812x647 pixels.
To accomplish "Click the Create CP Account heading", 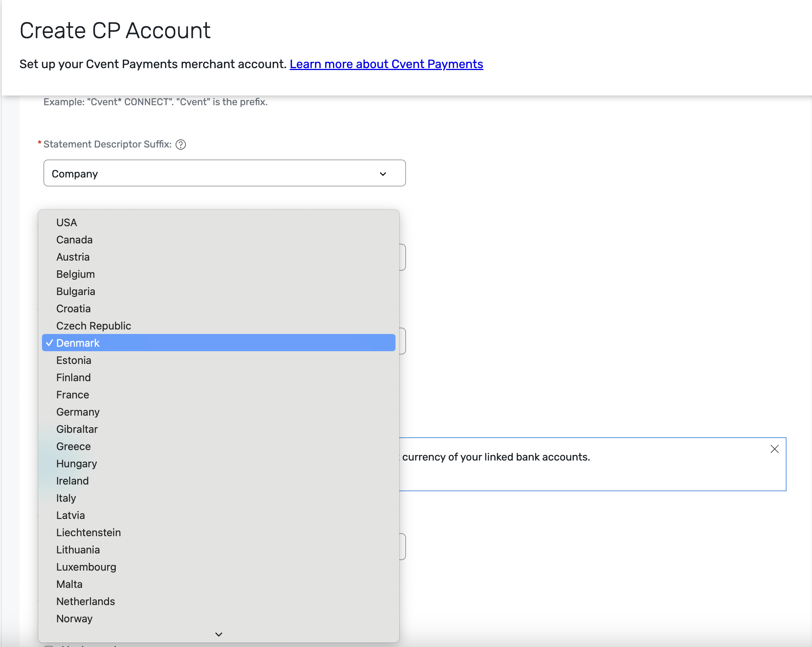I will coord(115,30).
